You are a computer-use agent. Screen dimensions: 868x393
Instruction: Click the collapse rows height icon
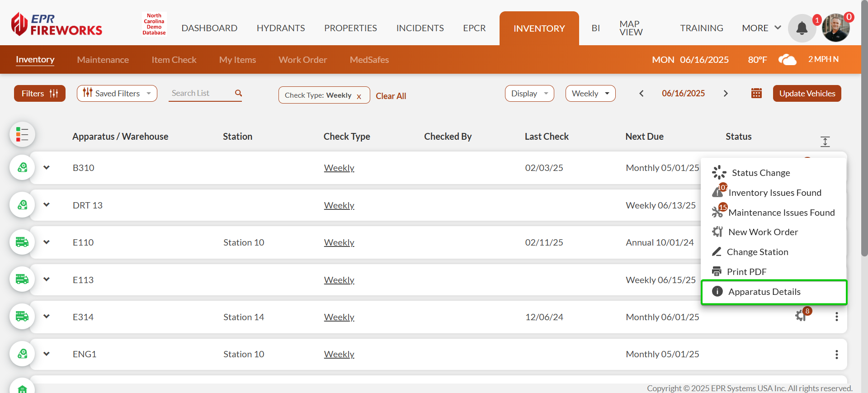(825, 142)
